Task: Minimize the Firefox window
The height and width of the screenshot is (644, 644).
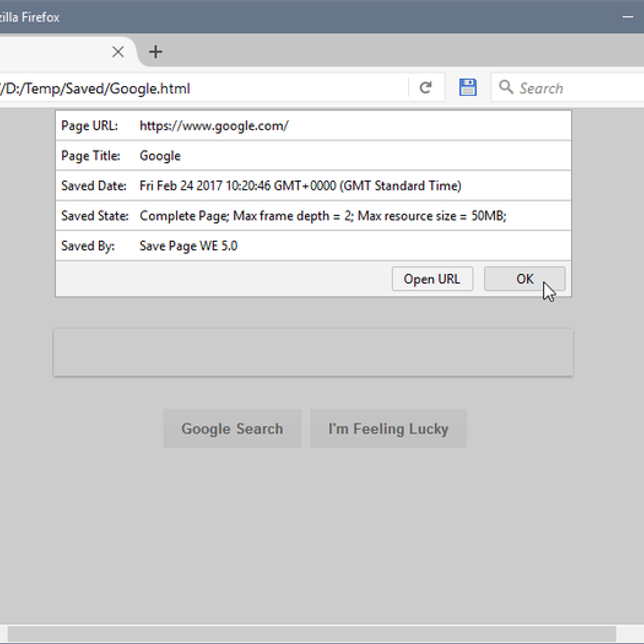Action: 627,17
